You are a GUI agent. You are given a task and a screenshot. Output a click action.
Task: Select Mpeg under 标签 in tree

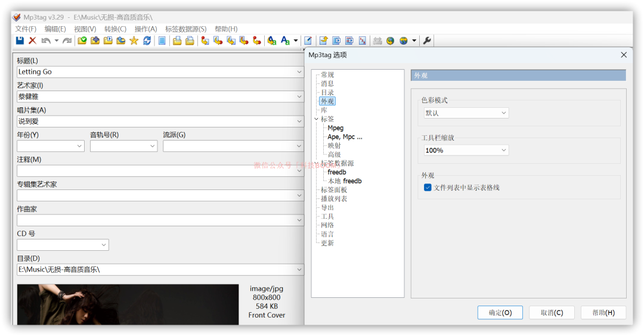pos(336,128)
